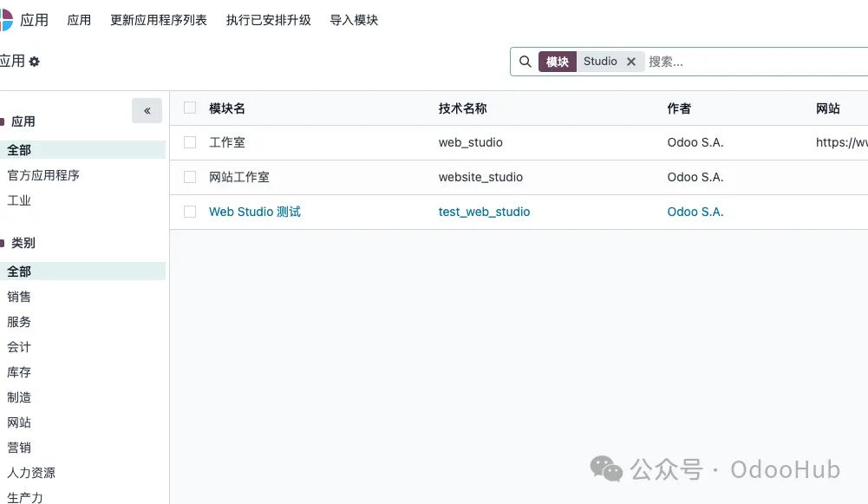
Task: Click the 模块 facet label in search
Action: click(558, 62)
